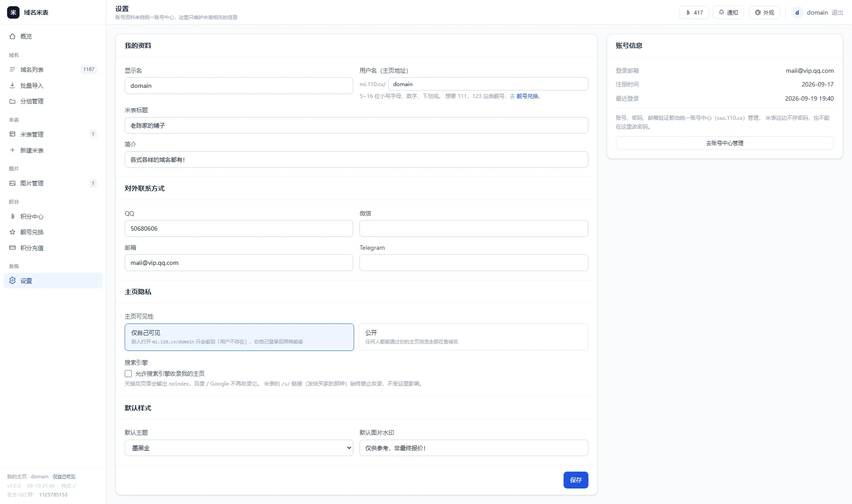Select 公开 visibility option
The image size is (852, 504).
(x=473, y=337)
